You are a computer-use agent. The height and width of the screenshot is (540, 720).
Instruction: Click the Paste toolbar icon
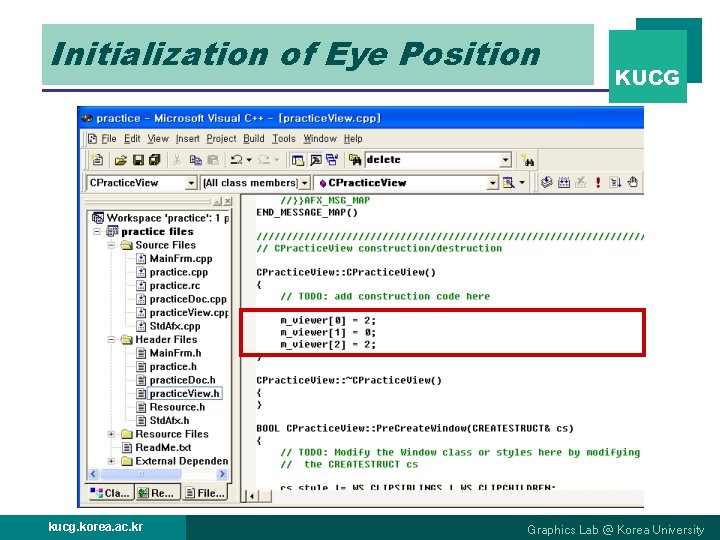point(213,160)
